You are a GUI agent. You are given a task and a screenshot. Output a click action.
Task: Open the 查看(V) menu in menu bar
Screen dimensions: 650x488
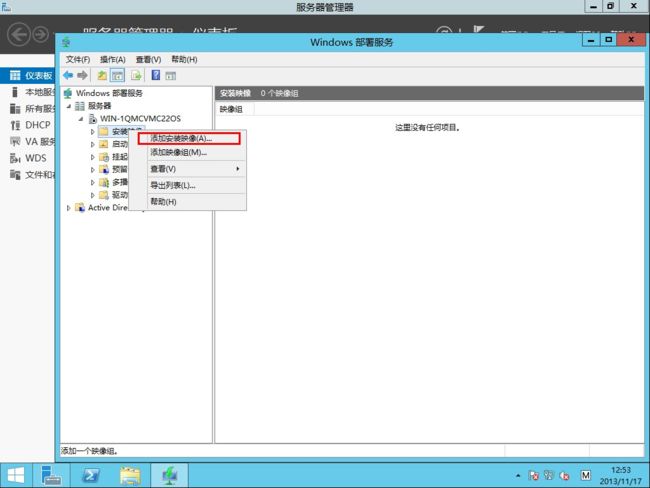(x=148, y=60)
